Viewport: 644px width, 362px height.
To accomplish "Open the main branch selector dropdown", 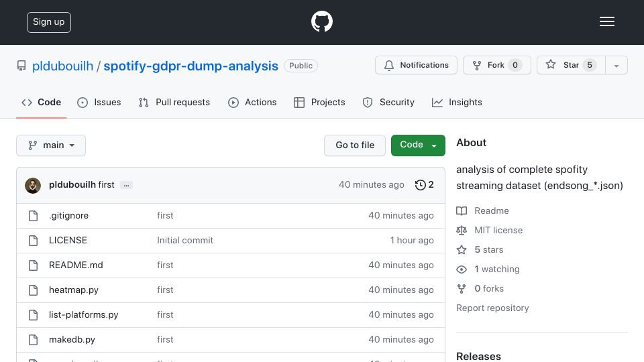I will click(x=51, y=145).
